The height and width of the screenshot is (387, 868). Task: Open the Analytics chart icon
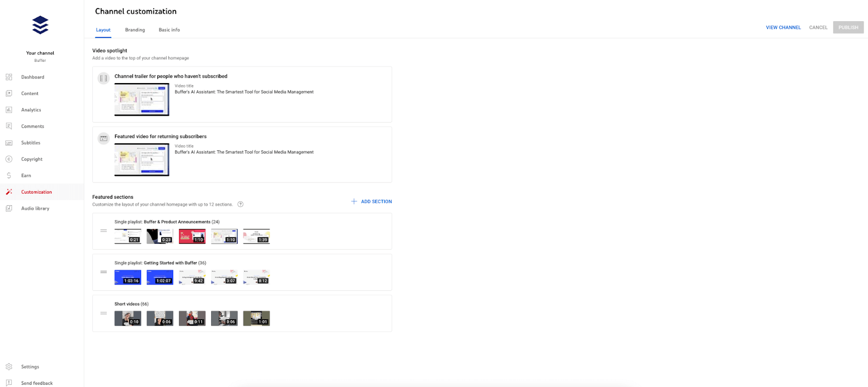pos(9,110)
